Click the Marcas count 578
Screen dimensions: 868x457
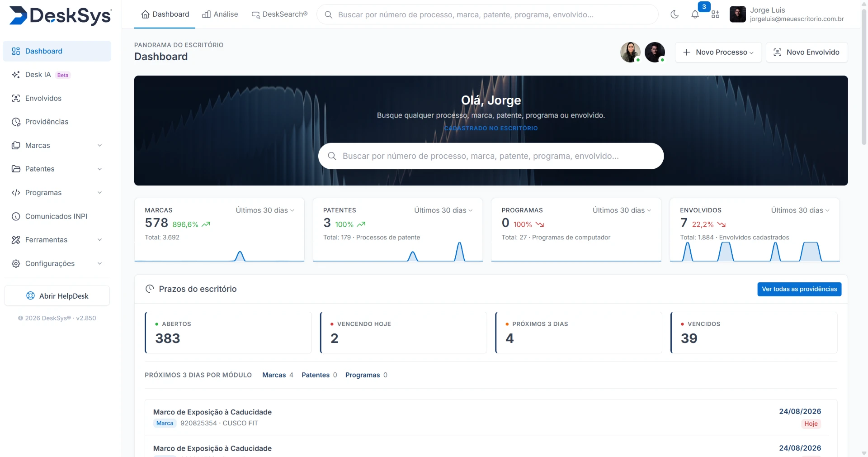(156, 223)
